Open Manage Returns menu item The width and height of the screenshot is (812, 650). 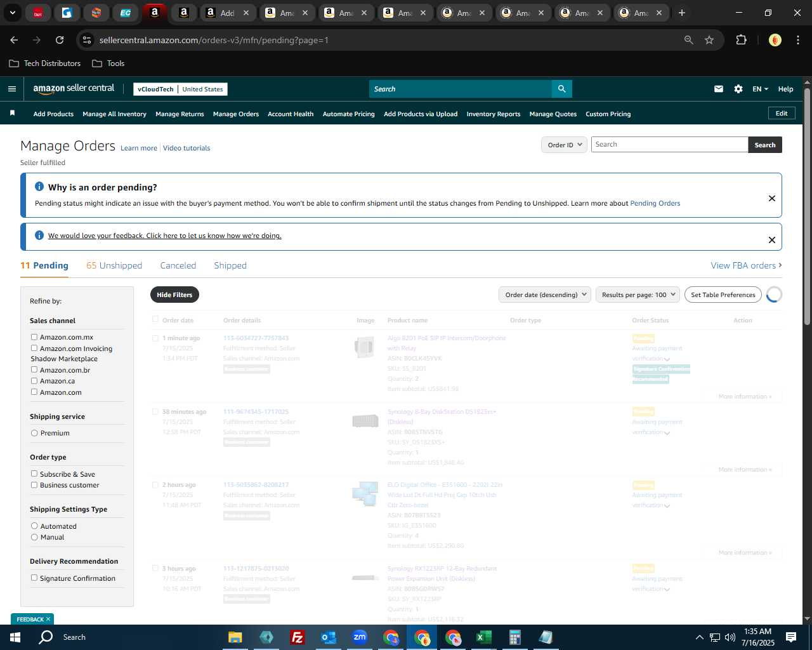(x=180, y=114)
